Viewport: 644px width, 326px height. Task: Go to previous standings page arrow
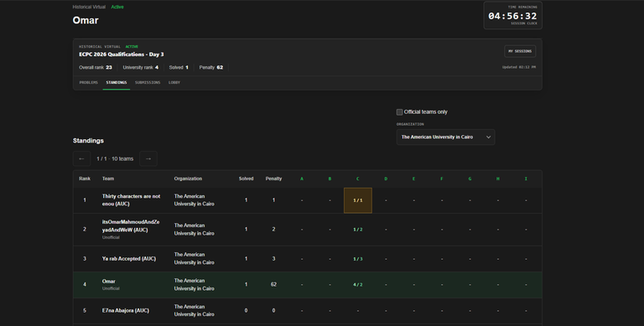(x=81, y=158)
